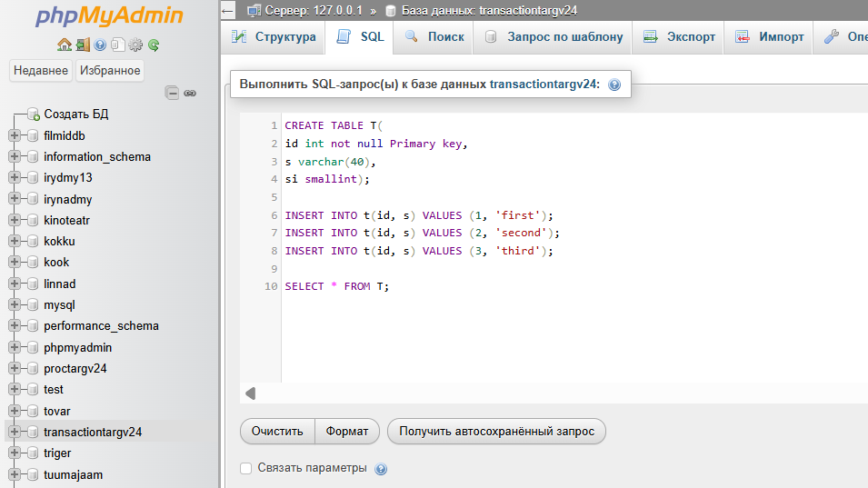The width and height of the screenshot is (868, 488).
Task: Expand the linnad database node
Action: pyautogui.click(x=15, y=284)
